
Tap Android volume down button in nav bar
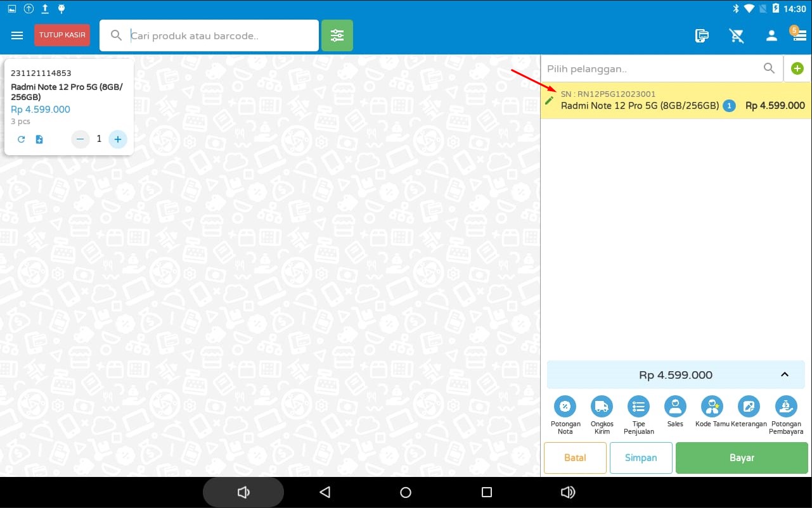[243, 492]
